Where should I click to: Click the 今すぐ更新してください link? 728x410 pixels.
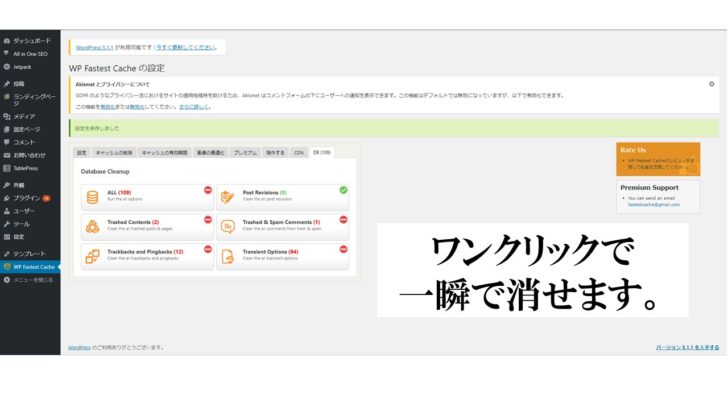[x=186, y=47]
